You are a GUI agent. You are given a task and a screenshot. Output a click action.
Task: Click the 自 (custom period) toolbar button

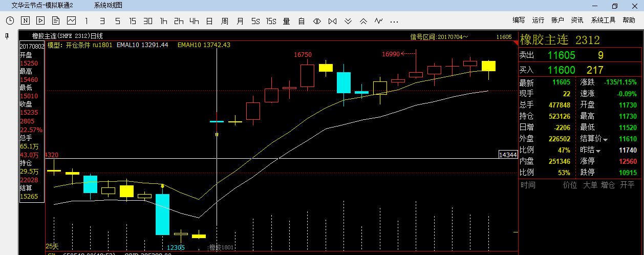[302, 21]
